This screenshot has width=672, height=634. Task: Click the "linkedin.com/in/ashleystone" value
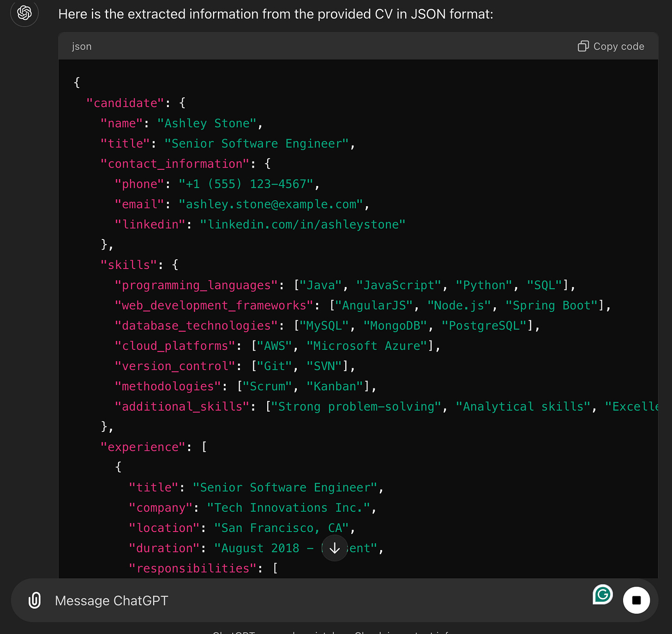303,224
